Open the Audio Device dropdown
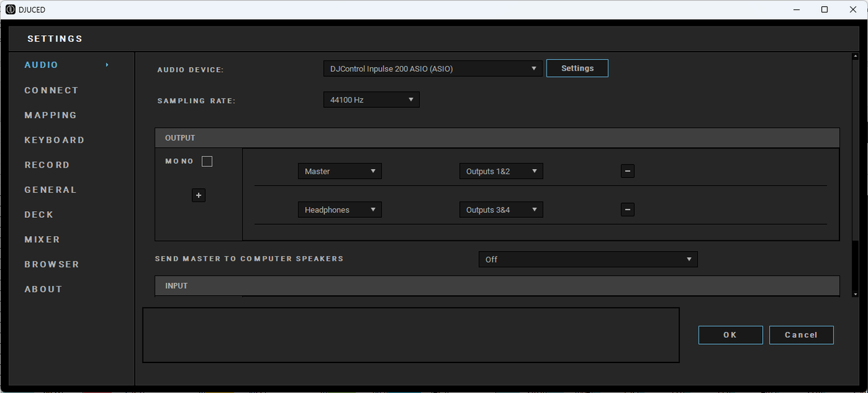The image size is (868, 393). click(x=433, y=69)
